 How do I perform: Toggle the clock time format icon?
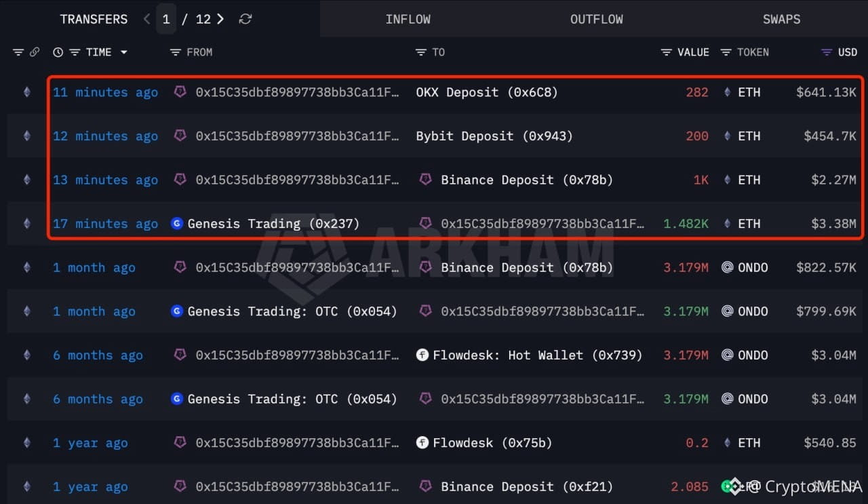(58, 52)
